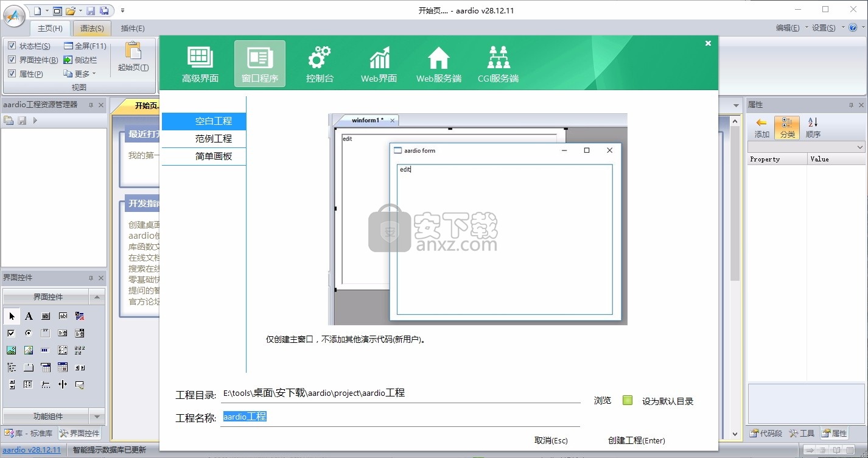Select the rich text control with red A

(80, 316)
